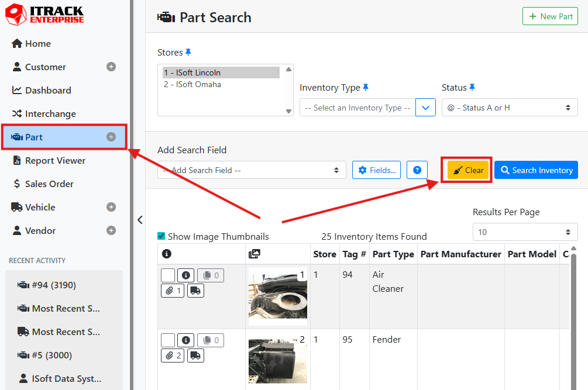
Task: Click the truck icon in Air Cleaner row
Action: click(x=195, y=291)
